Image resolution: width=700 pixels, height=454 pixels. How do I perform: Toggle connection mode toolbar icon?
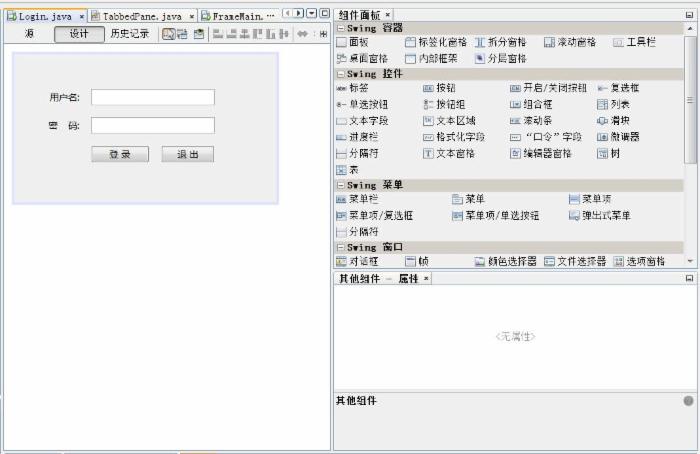pyautogui.click(x=182, y=34)
